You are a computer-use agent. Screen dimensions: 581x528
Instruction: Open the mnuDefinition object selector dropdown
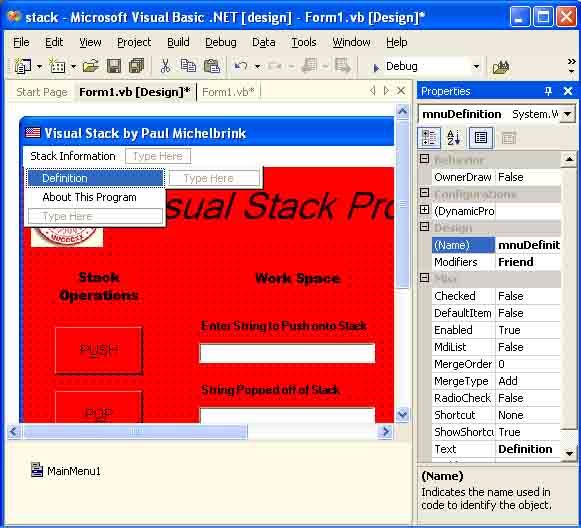[x=567, y=114]
